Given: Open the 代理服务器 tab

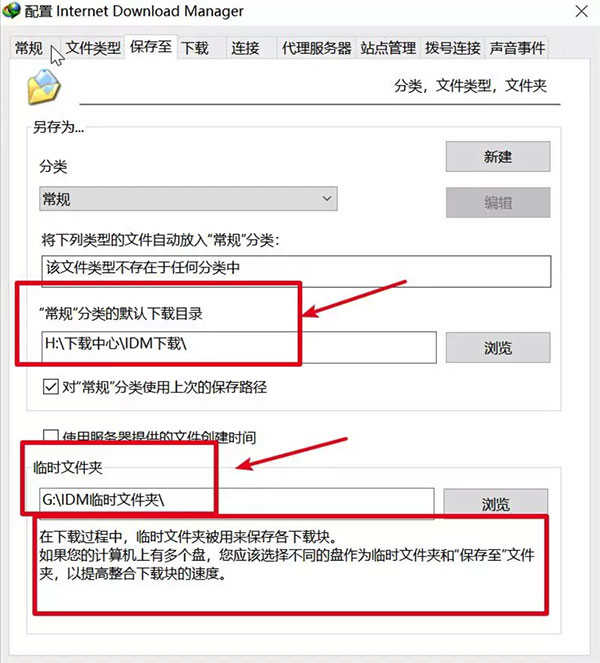Looking at the screenshot, I should (x=317, y=48).
